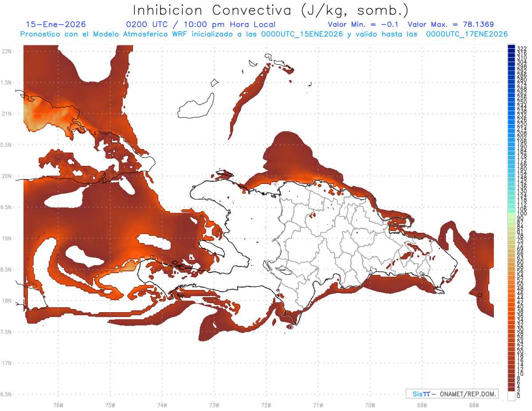
Task: Click the '75W' longitude label
Action: [x=110, y=405]
